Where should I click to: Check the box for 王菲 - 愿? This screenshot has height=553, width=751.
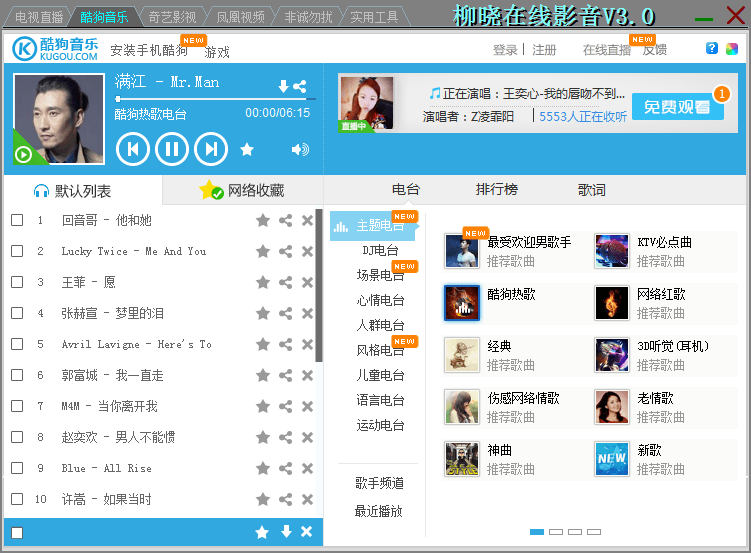click(17, 282)
